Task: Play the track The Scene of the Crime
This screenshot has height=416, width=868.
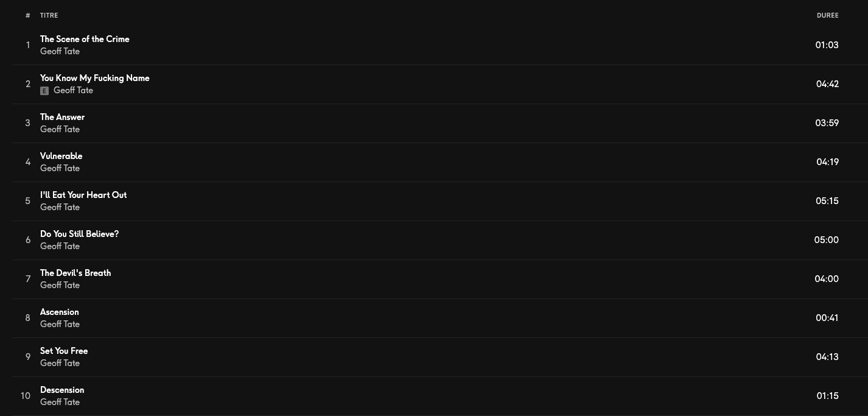Action: (x=85, y=39)
